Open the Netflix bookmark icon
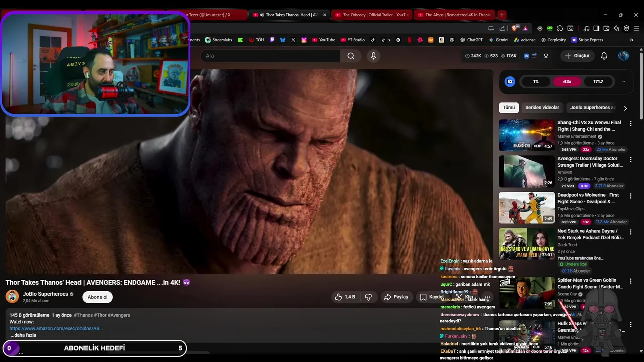 [x=409, y=40]
